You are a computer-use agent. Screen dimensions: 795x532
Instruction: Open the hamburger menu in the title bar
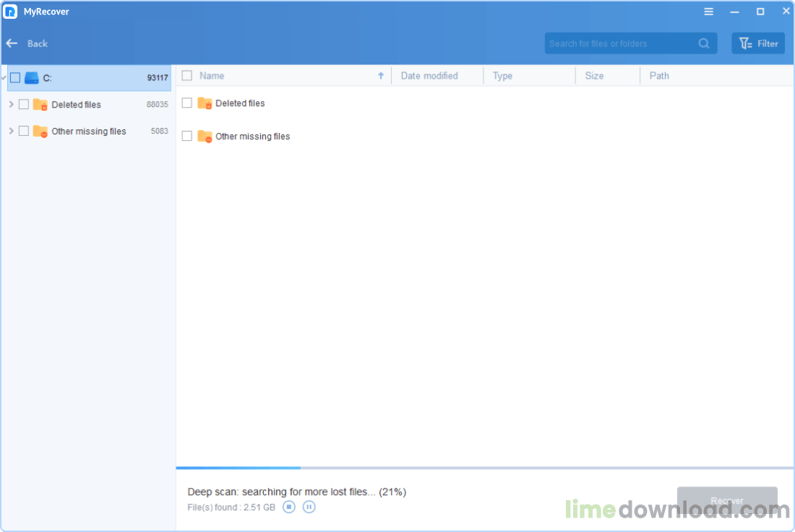(708, 12)
